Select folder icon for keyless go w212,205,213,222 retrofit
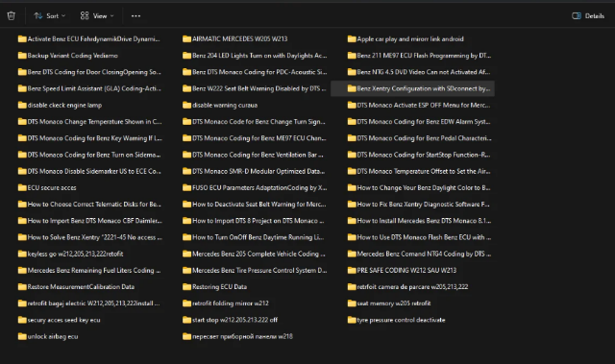The height and width of the screenshot is (364, 615). tap(22, 254)
